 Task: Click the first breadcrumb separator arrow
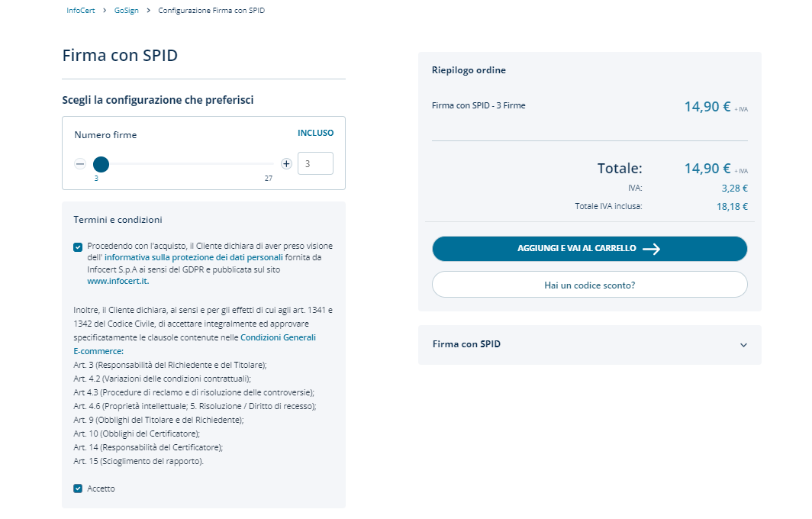pyautogui.click(x=105, y=11)
